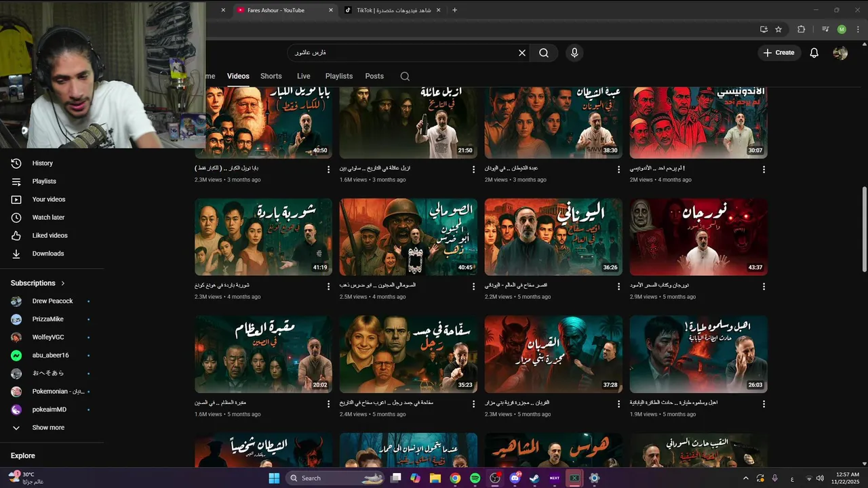Viewport: 868px width, 488px height.
Task: Open the 41:19 video thumbnail
Action: pos(264,237)
